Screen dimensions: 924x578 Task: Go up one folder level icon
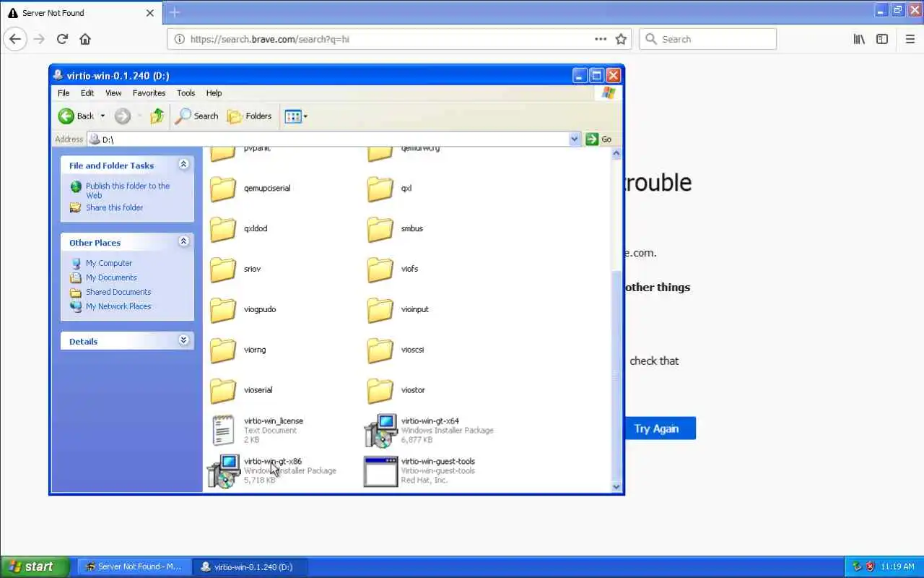(x=157, y=116)
